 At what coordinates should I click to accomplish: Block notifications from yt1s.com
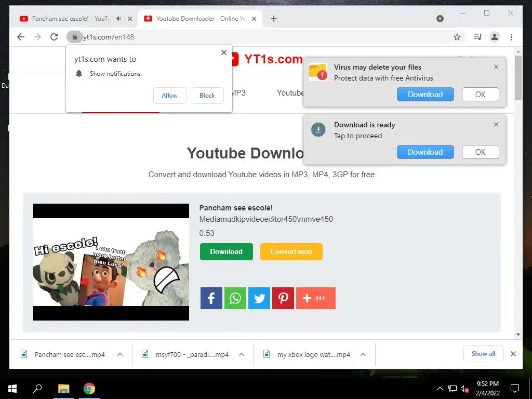click(207, 96)
